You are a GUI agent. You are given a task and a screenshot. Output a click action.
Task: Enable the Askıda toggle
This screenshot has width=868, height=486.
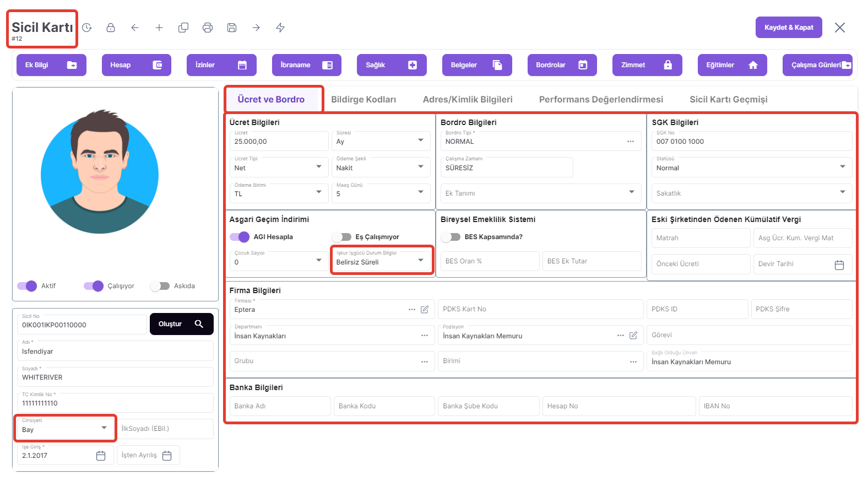pos(160,286)
